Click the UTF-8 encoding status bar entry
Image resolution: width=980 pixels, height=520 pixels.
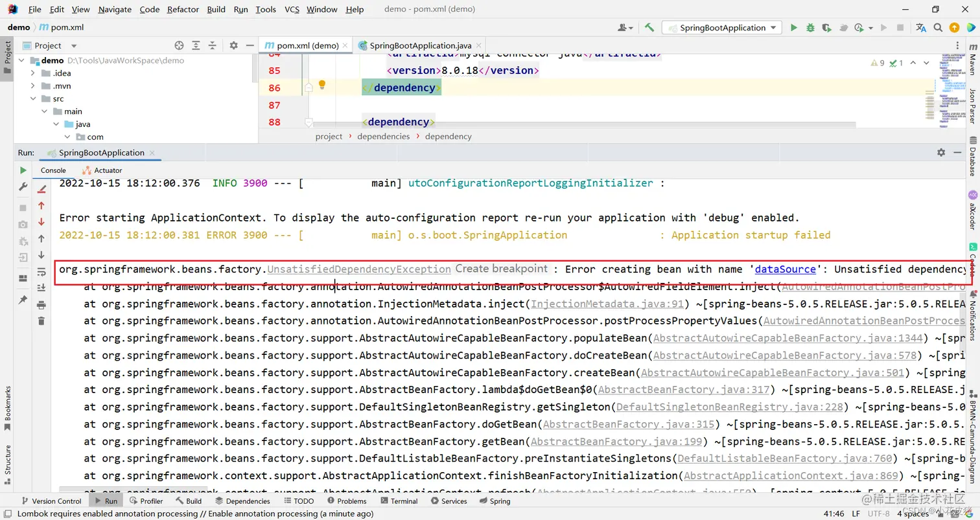click(879, 514)
